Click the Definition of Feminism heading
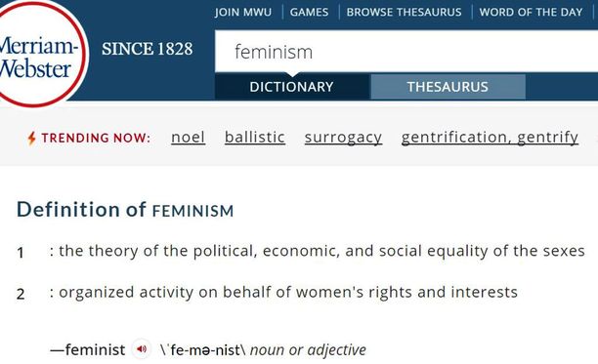 coord(125,210)
